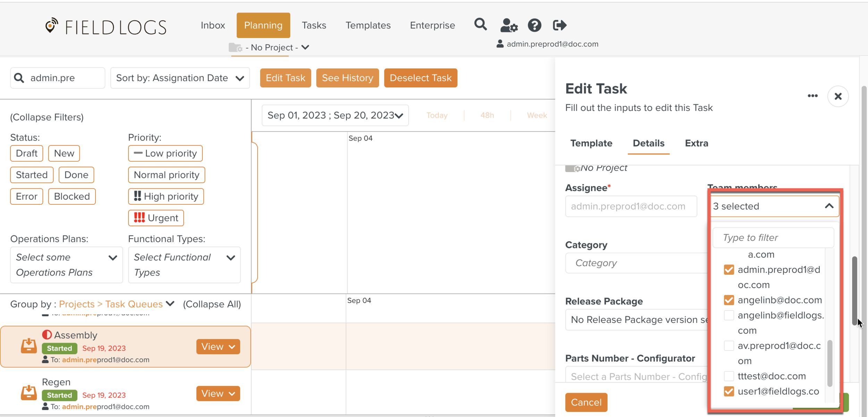Open the three-dots menu in Edit Task
868x417 pixels.
[812, 96]
